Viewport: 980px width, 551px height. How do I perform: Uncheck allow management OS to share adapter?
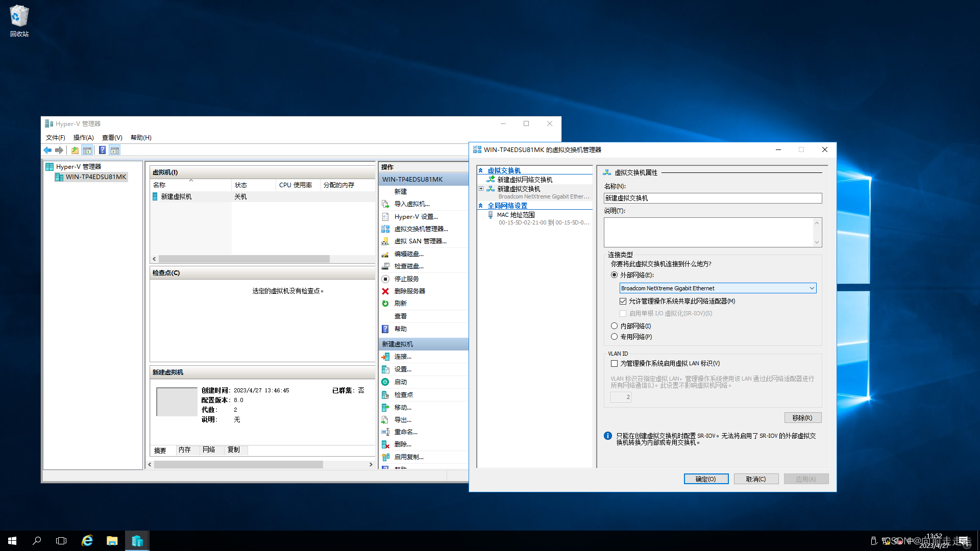623,301
